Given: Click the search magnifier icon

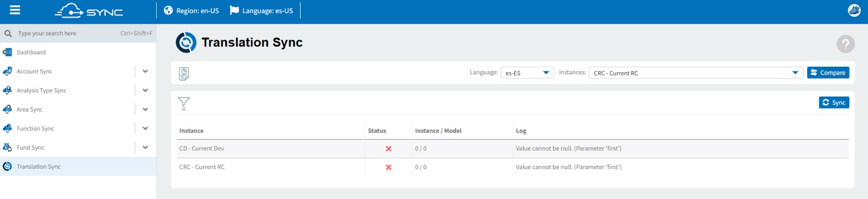Looking at the screenshot, I should [8, 34].
